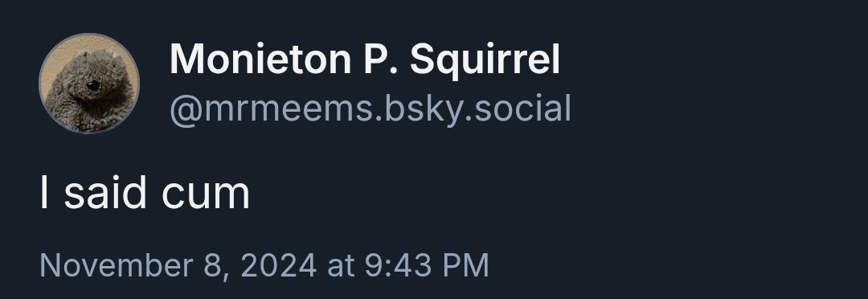The width and height of the screenshot is (868, 299).
Task: Click the '2024' year in timestamp
Action: tap(278, 265)
